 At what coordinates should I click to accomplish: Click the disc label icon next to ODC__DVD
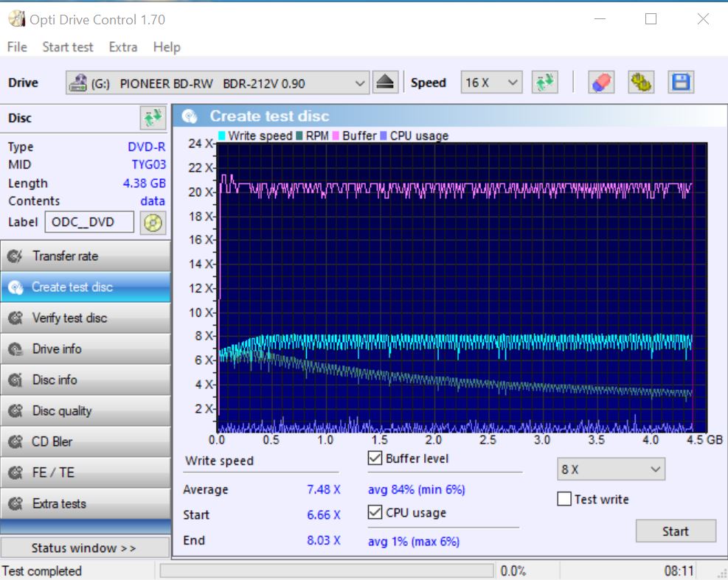[x=153, y=223]
